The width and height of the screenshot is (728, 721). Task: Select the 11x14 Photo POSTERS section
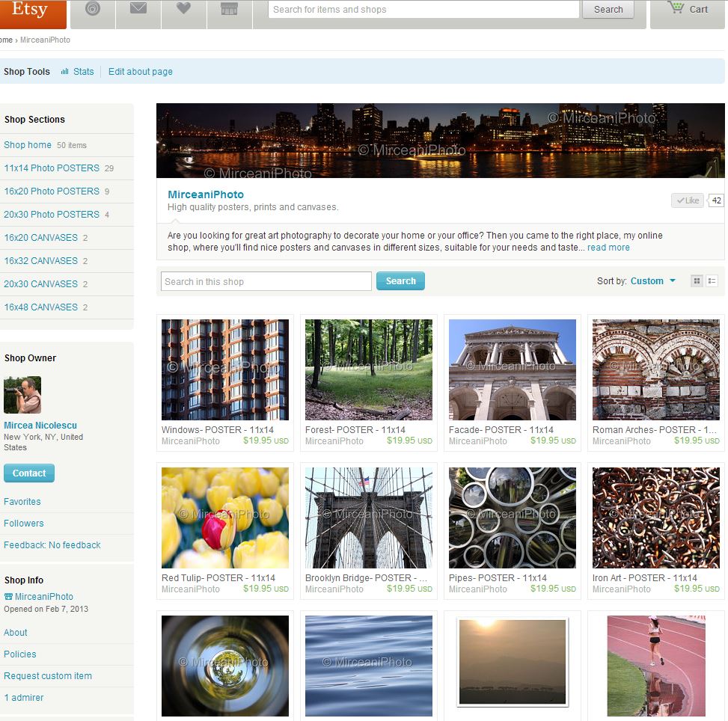(x=52, y=168)
